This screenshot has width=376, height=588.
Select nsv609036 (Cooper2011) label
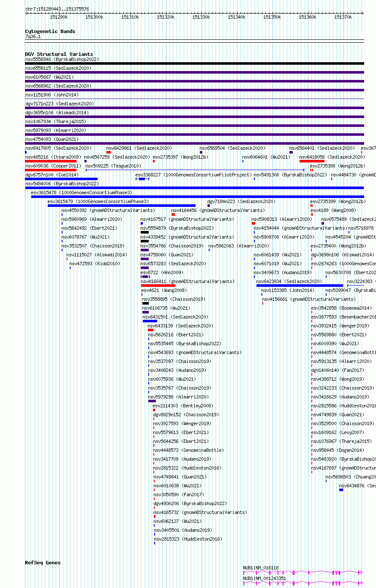[x=53, y=166]
